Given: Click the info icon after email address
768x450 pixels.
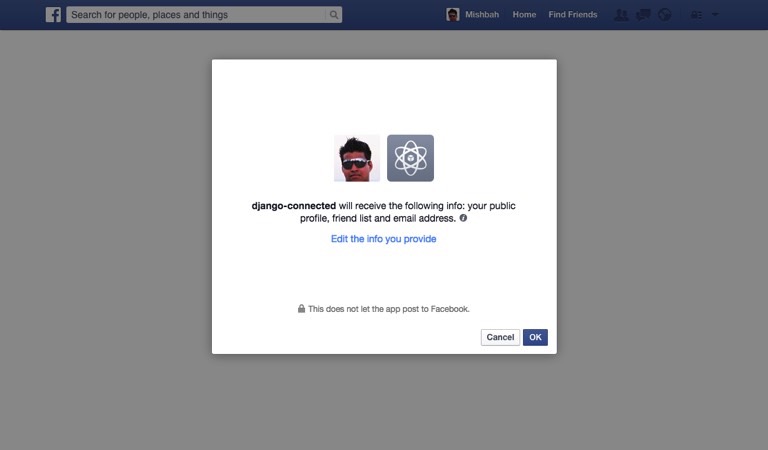Looking at the screenshot, I should 463,218.
